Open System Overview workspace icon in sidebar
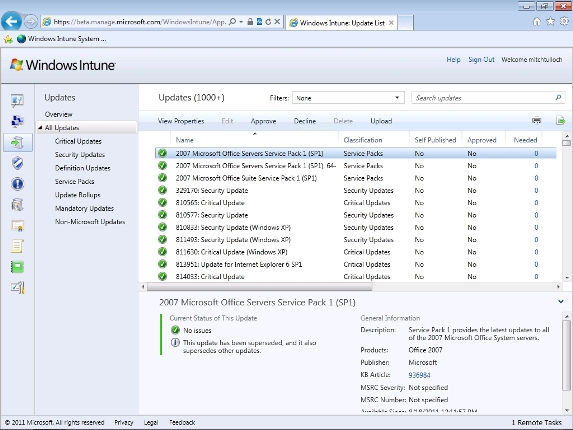The image size is (573, 430). [17, 100]
